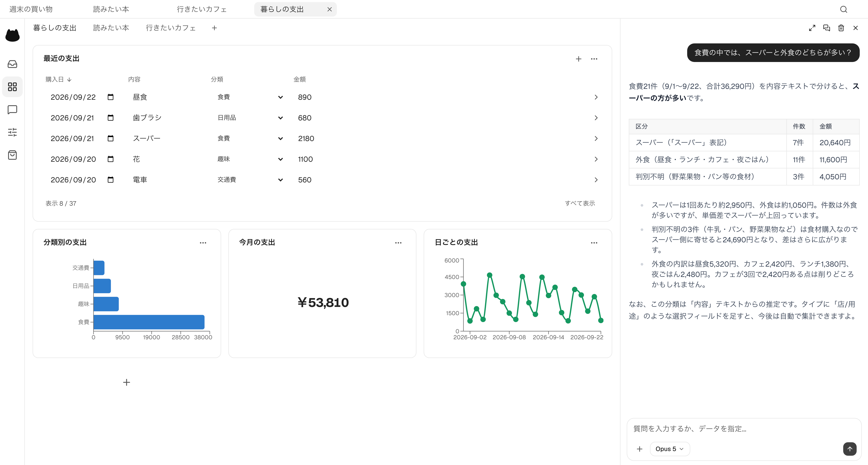Click the 内容 column header
Viewport: 868px width, 465px height.
[134, 80]
